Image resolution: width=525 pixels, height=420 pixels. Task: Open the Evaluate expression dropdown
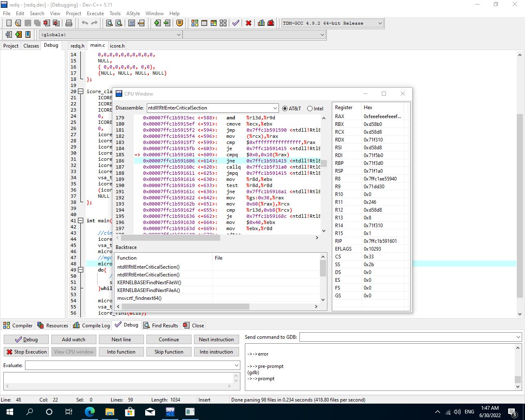click(x=237, y=365)
